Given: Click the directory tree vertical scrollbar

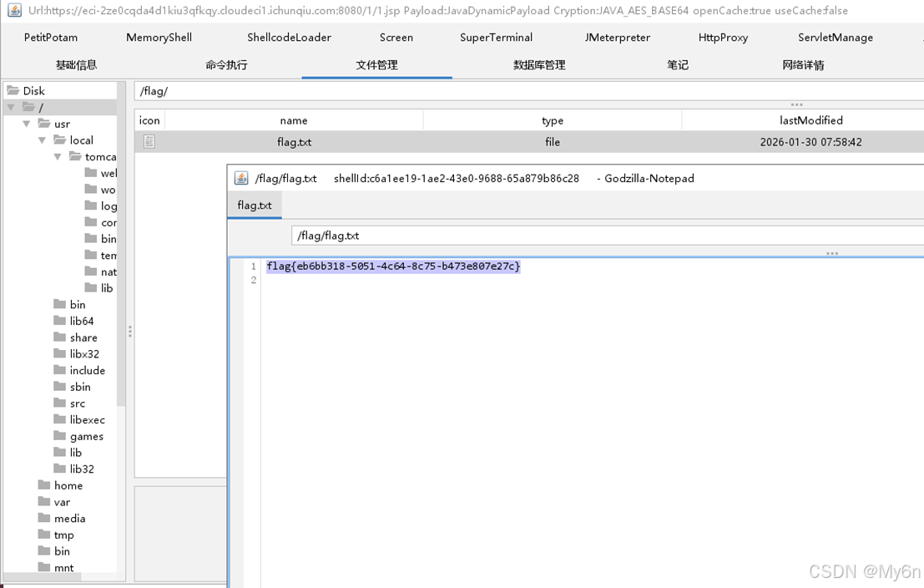Looking at the screenshot, I should click(x=121, y=244).
